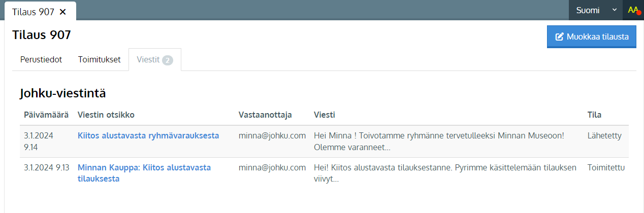Click the chevron next to Suomi
644x213 pixels.
pos(615,10)
